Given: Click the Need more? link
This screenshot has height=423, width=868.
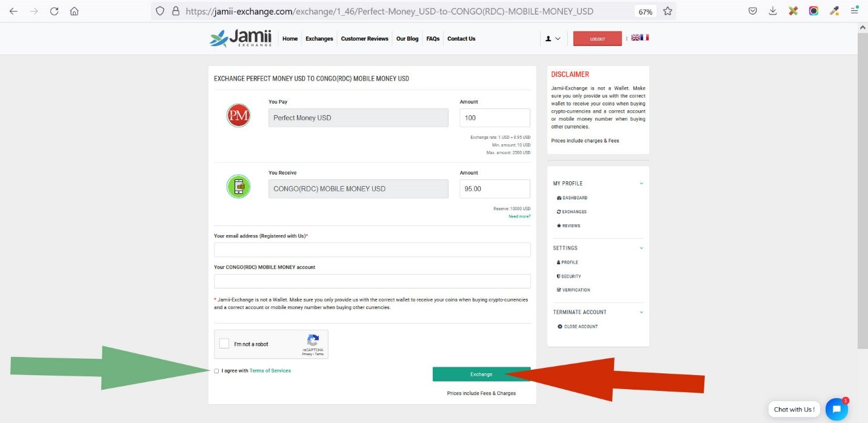Looking at the screenshot, I should click(x=519, y=216).
